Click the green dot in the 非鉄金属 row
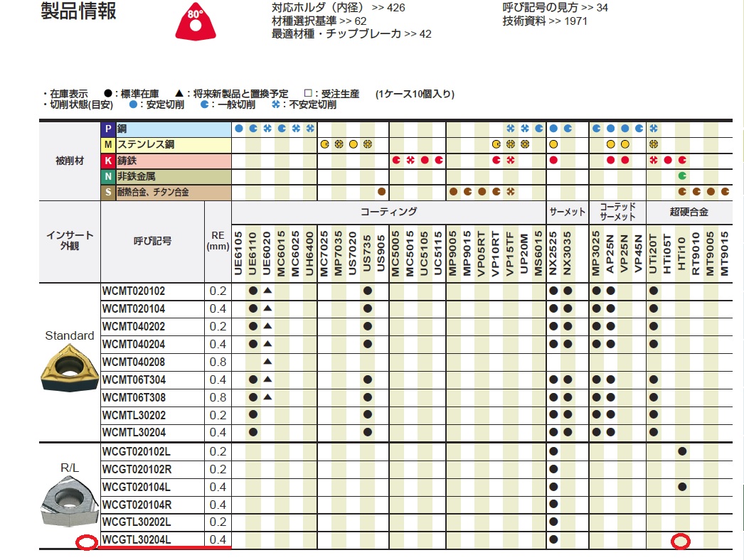 click(682, 176)
